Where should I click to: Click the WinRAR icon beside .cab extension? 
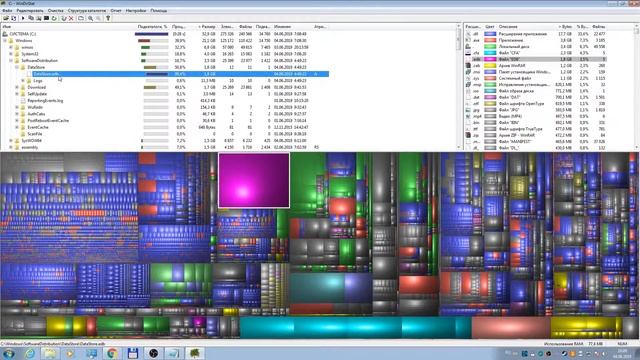tap(468, 66)
